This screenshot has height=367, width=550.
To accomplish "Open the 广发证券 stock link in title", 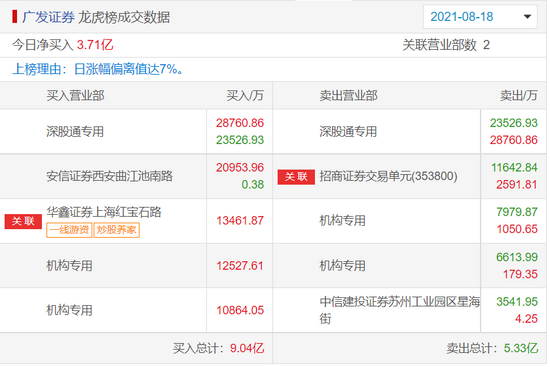I will [x=48, y=17].
